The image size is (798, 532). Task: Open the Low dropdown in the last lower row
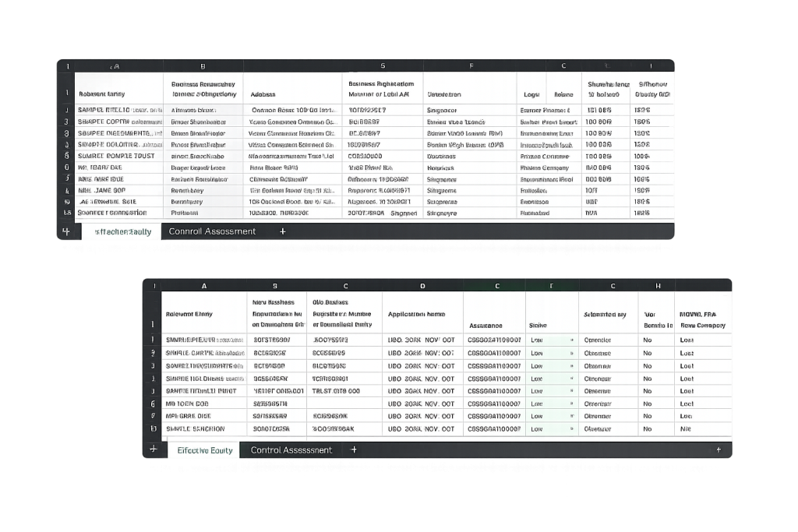572,428
